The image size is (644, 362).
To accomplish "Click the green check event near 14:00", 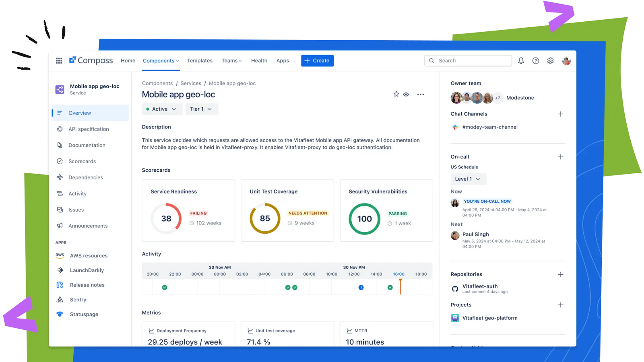I will point(390,287).
